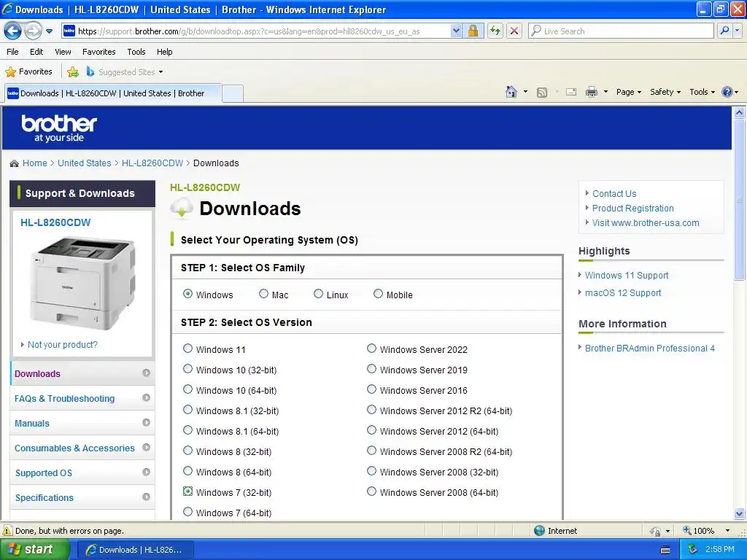Open the address bar URL dropdown arrow

(456, 31)
